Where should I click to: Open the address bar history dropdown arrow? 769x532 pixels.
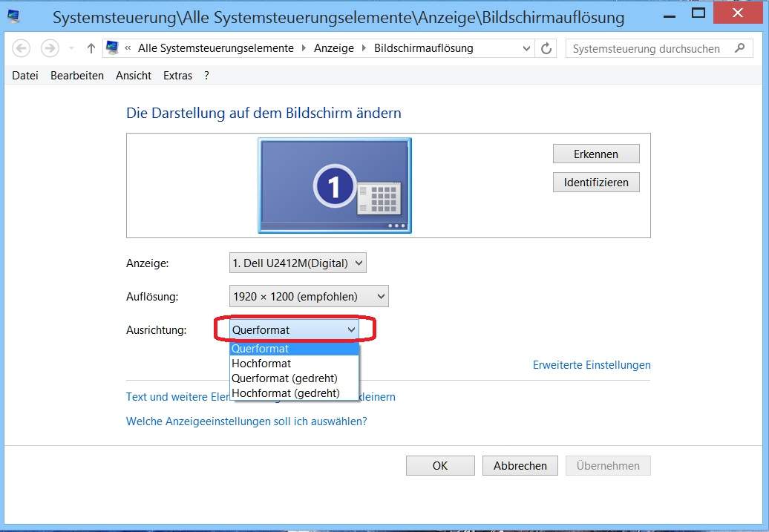pyautogui.click(x=526, y=48)
